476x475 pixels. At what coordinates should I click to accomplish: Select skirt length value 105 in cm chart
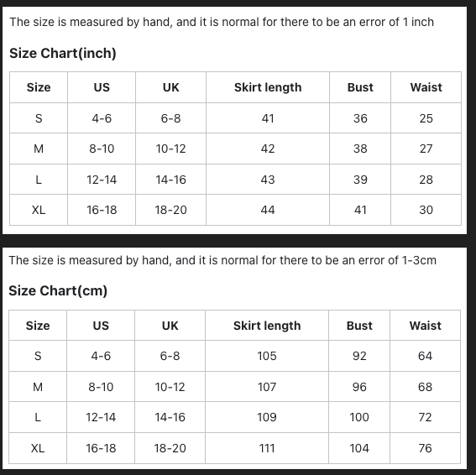(x=267, y=356)
